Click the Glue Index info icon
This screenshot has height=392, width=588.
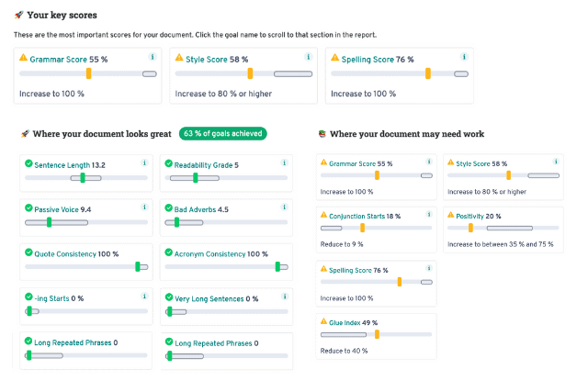[x=429, y=322]
